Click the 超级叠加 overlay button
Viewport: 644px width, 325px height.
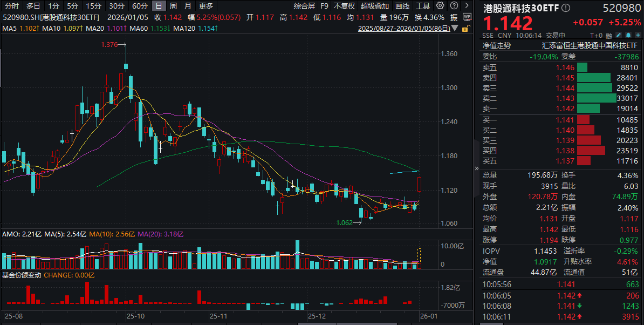click(374, 6)
